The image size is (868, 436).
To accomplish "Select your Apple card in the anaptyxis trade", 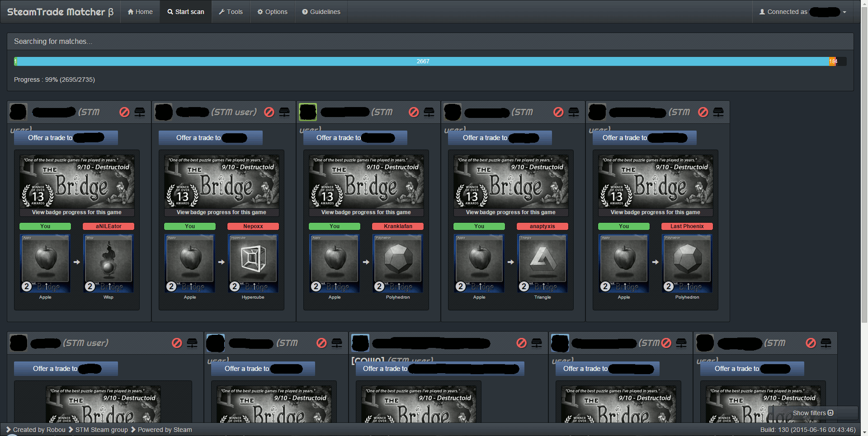I will pos(479,263).
